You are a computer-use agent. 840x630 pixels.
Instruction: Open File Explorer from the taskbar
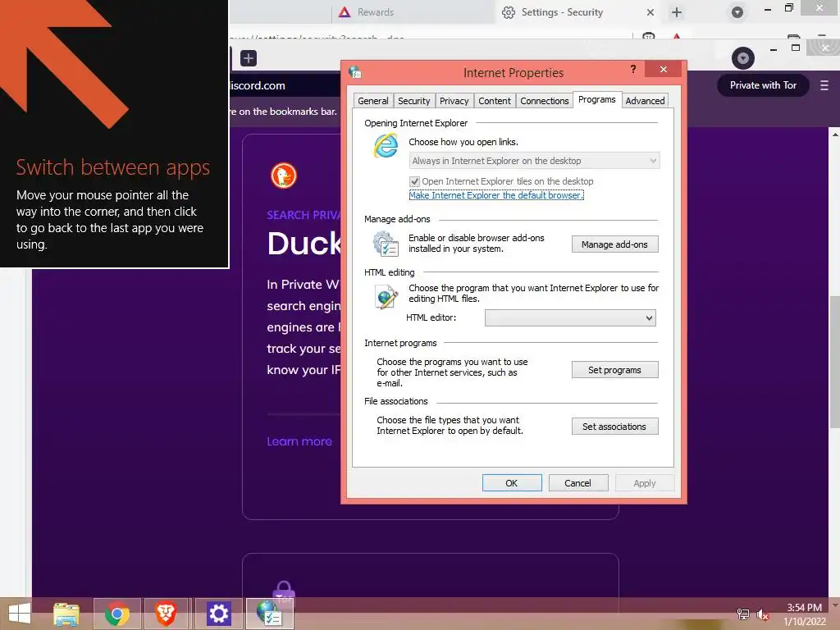coord(66,614)
